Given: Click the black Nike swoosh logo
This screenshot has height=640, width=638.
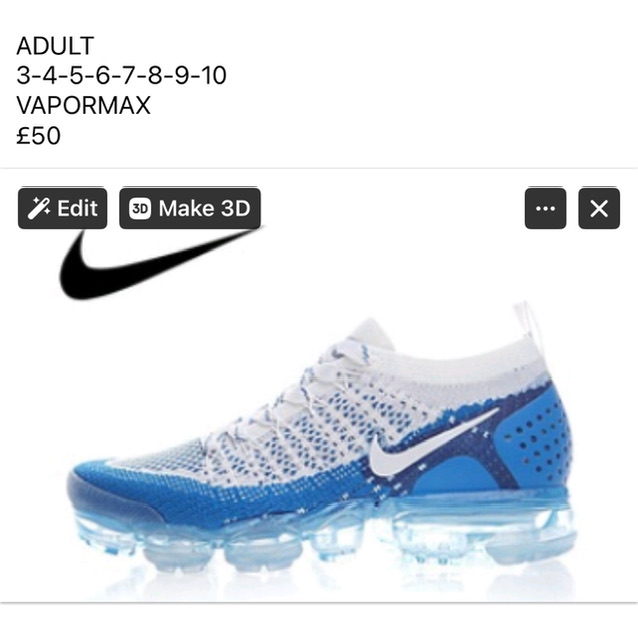Looking at the screenshot, I should [159, 264].
